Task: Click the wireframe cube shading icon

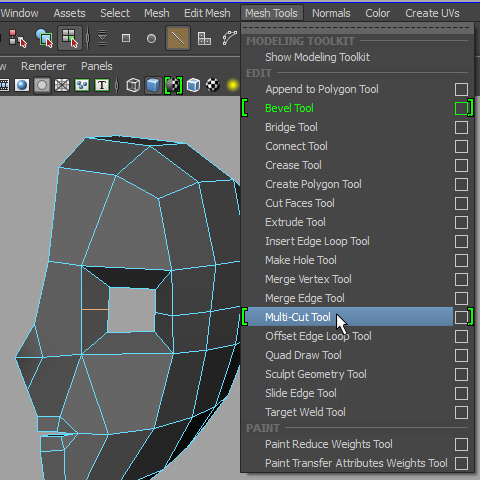Action: [x=133, y=85]
